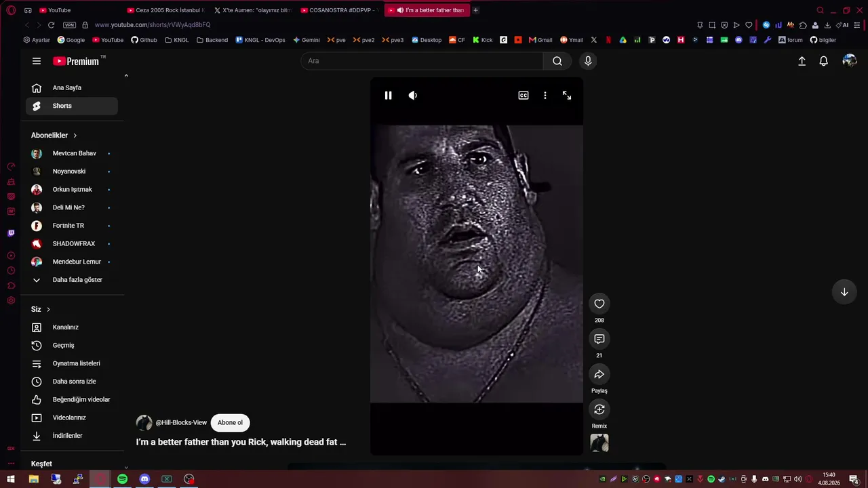The image size is (868, 488).
Task: Open Discord from the taskbar
Action: click(x=144, y=479)
